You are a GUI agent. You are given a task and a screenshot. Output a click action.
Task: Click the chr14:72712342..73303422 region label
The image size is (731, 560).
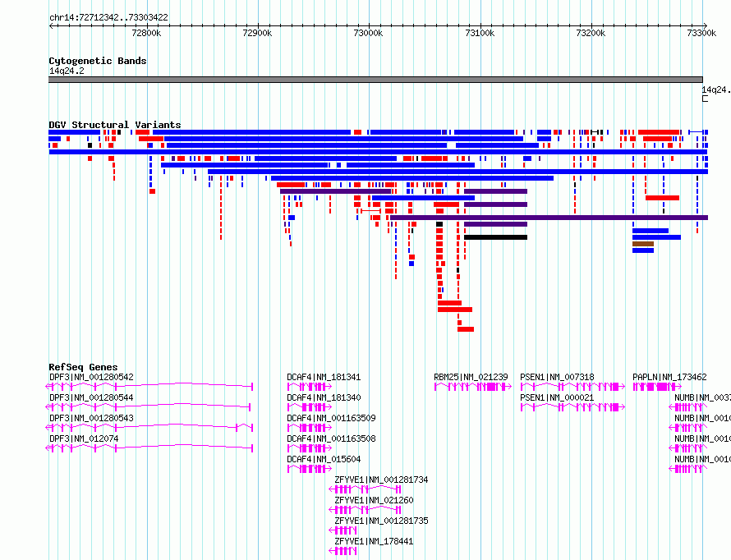click(x=108, y=17)
